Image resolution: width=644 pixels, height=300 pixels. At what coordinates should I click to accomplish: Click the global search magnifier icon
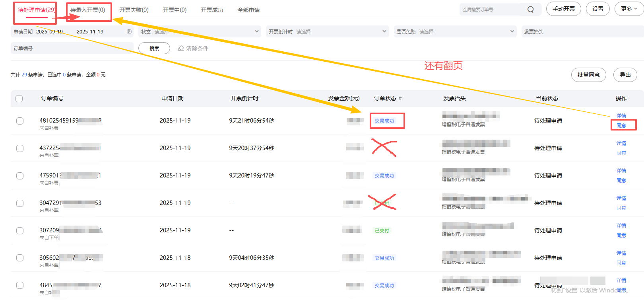coord(530,10)
